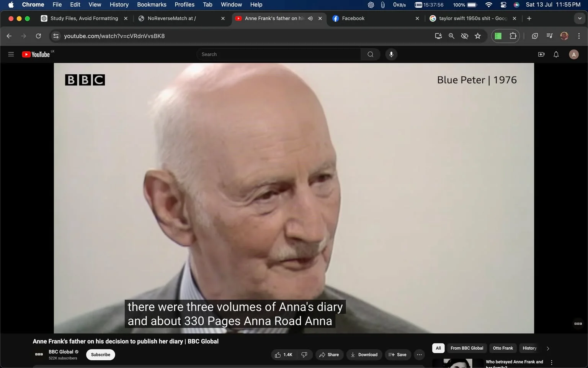Open the BBC Global channel name link
The width and height of the screenshot is (588, 368).
[x=61, y=352]
